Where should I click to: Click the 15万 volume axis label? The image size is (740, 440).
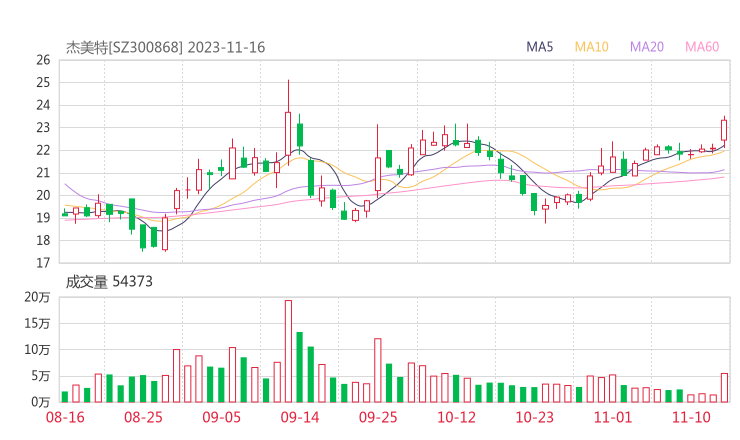tap(37, 323)
